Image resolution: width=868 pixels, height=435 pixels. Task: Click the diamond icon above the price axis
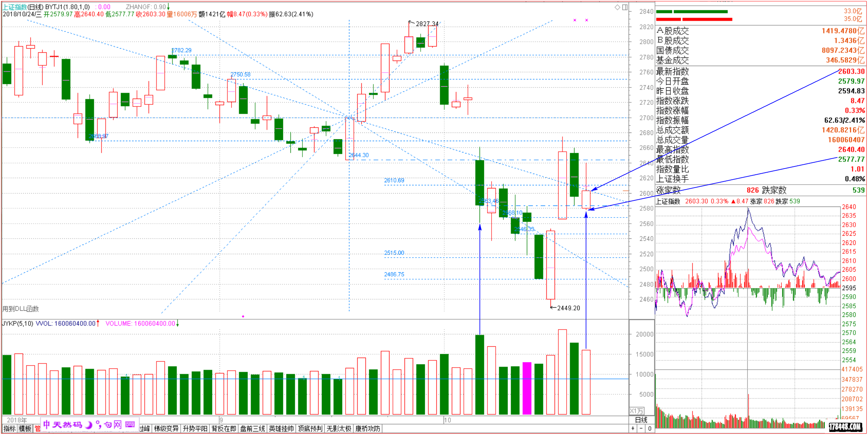617,7
